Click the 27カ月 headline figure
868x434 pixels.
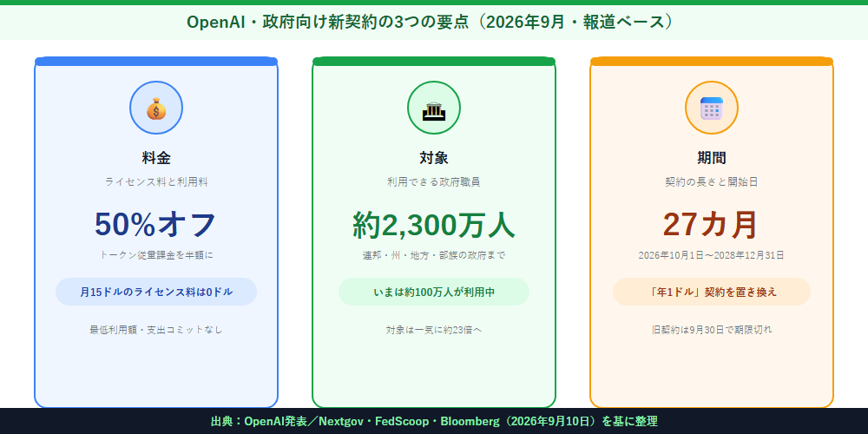pos(712,225)
